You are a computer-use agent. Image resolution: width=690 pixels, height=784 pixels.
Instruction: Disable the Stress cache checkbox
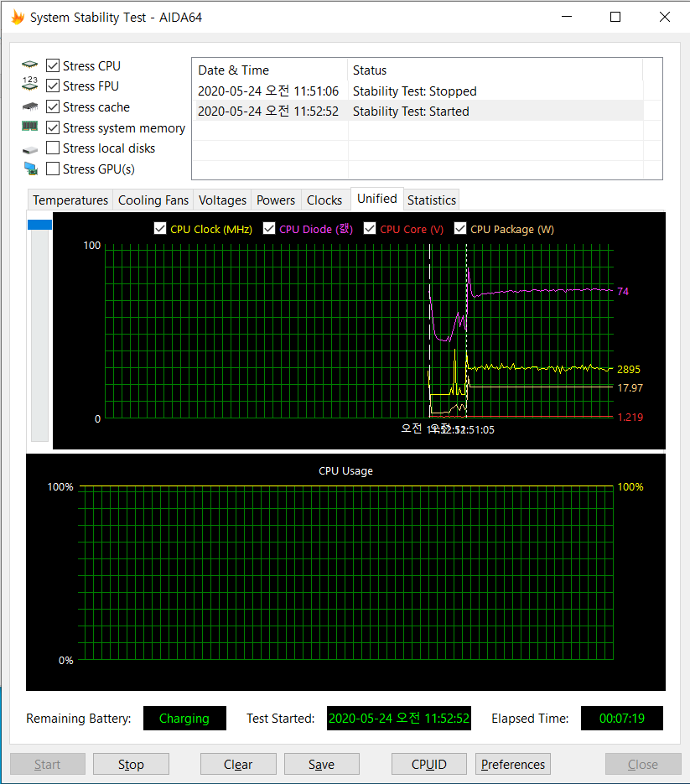click(x=53, y=107)
